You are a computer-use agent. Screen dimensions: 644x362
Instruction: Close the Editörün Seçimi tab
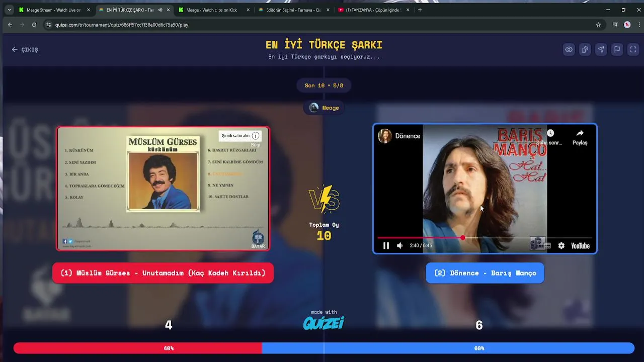[328, 10]
